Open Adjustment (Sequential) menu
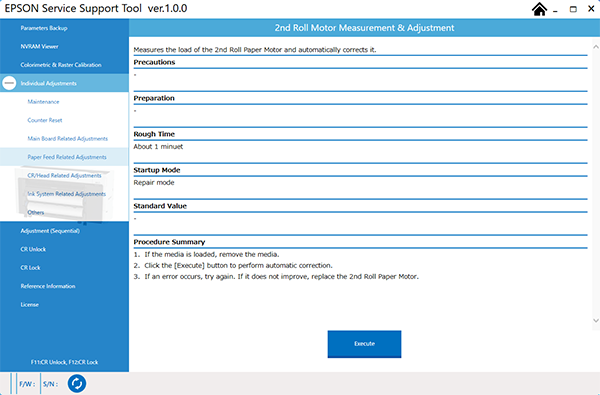Screen dimensions: 600x395 tap(50, 231)
